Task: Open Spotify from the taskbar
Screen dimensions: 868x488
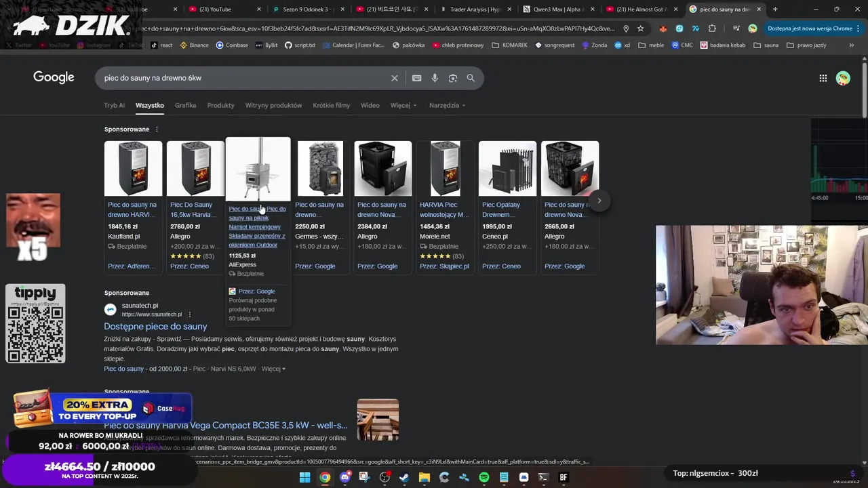Action: (x=484, y=477)
